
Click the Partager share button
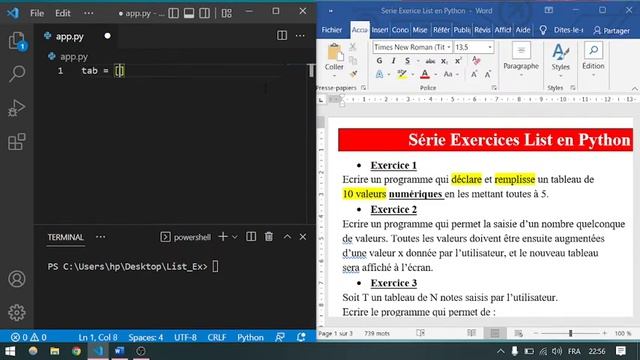[x=611, y=31]
